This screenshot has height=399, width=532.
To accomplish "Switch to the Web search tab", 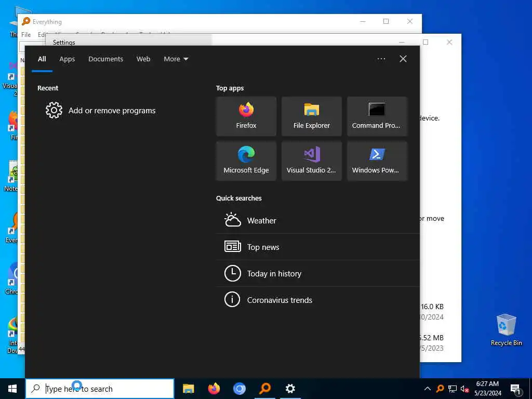I will tap(143, 59).
